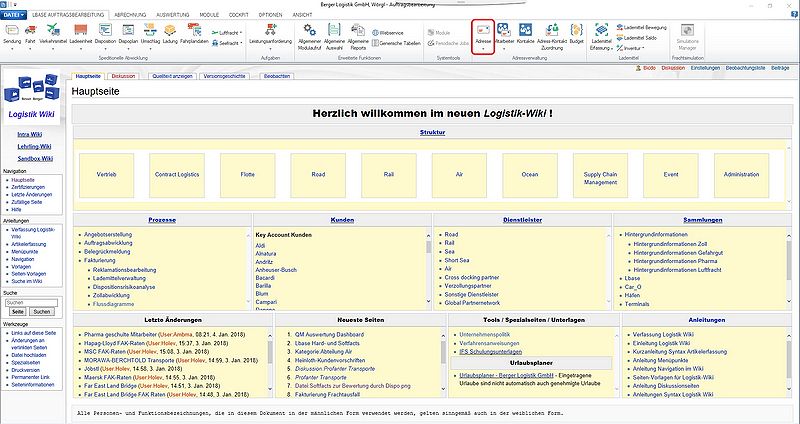
Task: Open the Sendung module icon
Action: point(12,31)
